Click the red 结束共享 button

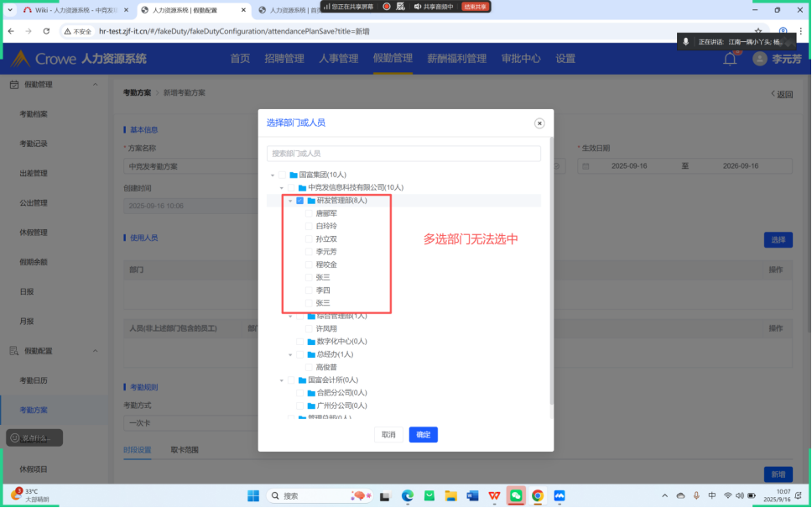pos(475,6)
